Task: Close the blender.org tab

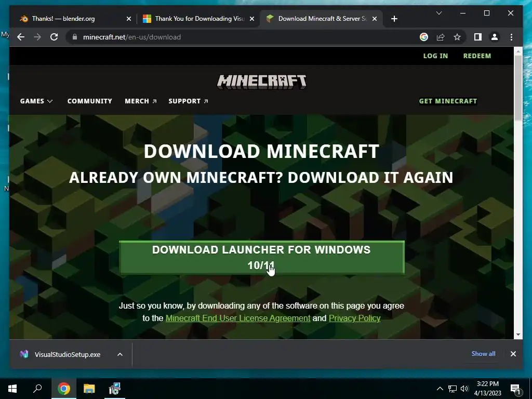Action: [129, 19]
